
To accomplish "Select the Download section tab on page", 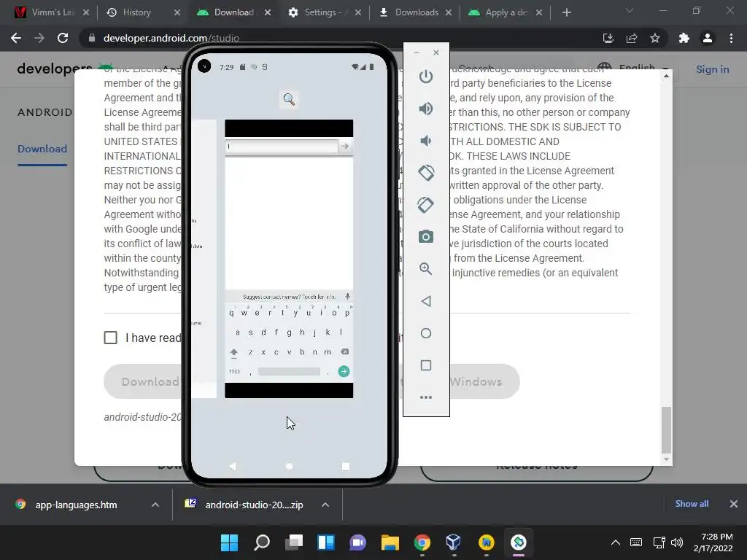I will tap(42, 149).
